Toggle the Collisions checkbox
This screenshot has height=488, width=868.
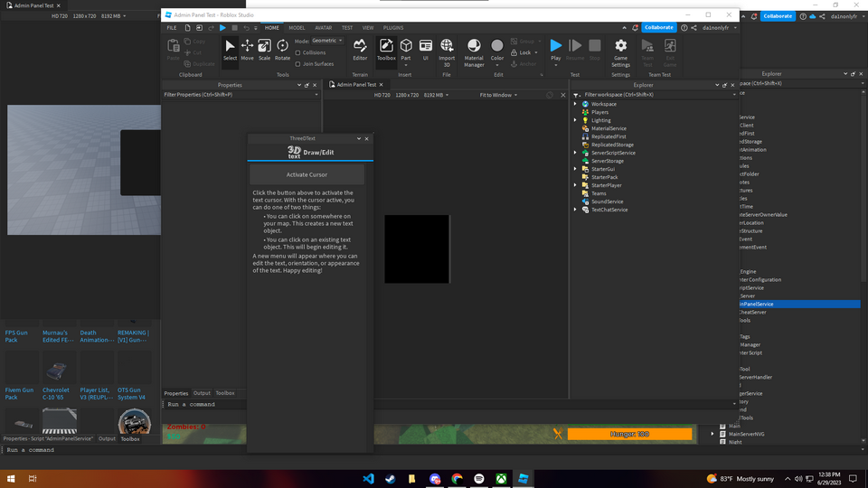click(297, 52)
